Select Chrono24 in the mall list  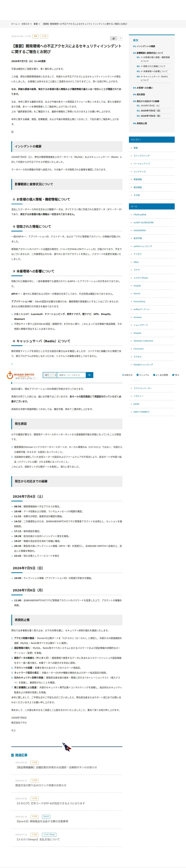[138, 349]
